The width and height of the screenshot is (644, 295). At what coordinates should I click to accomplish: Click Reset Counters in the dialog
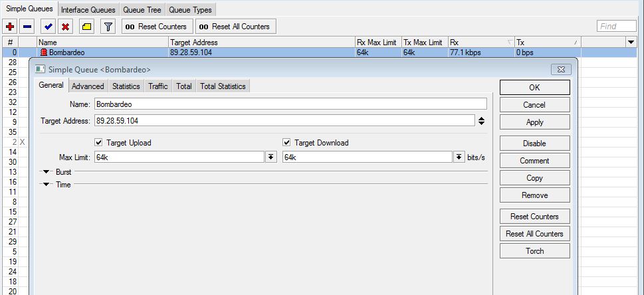(535, 217)
